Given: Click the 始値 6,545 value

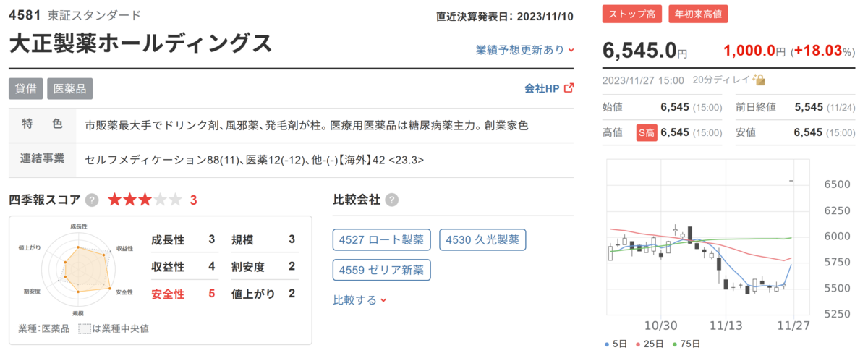Looking at the screenshot, I should click(x=676, y=107).
